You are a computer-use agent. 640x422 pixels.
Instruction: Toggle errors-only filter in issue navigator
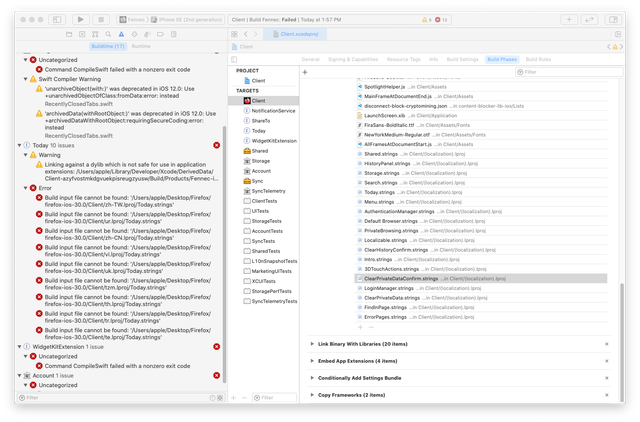coord(220,398)
